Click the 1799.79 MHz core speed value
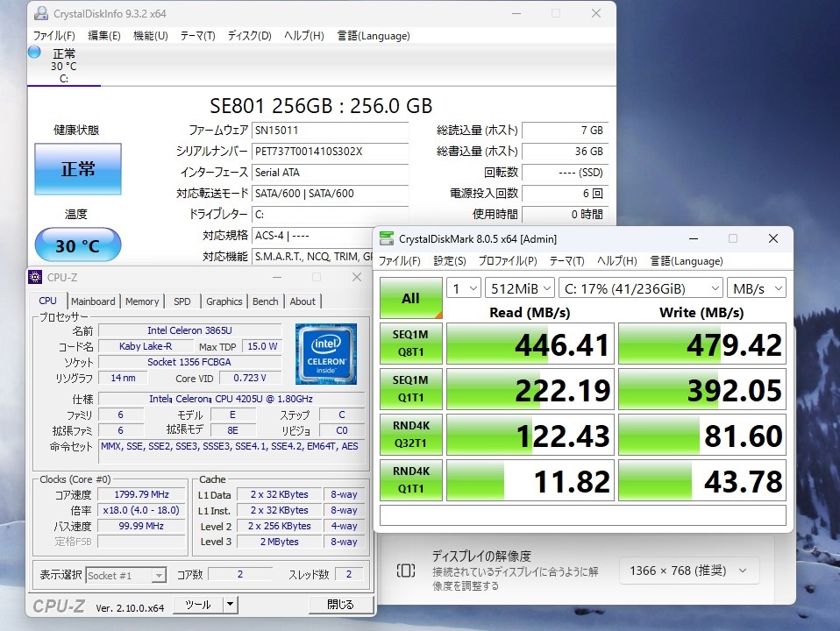Screen dimensions: 840x631 point(141,494)
